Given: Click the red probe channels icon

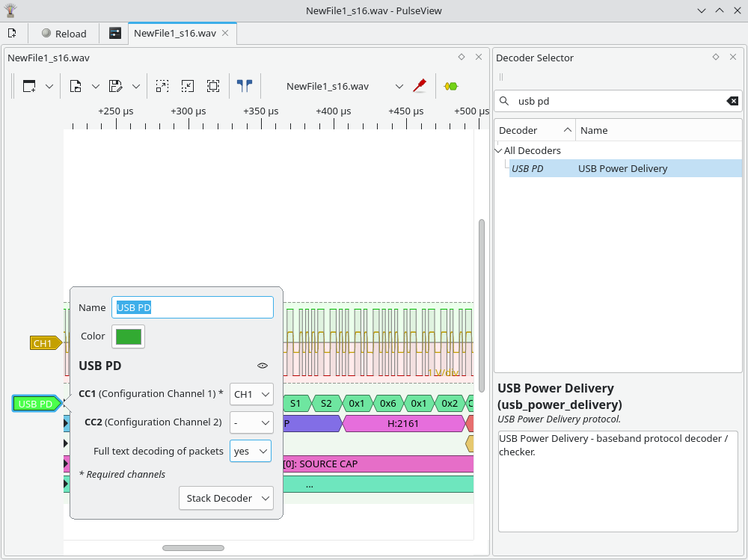Looking at the screenshot, I should pos(420,86).
